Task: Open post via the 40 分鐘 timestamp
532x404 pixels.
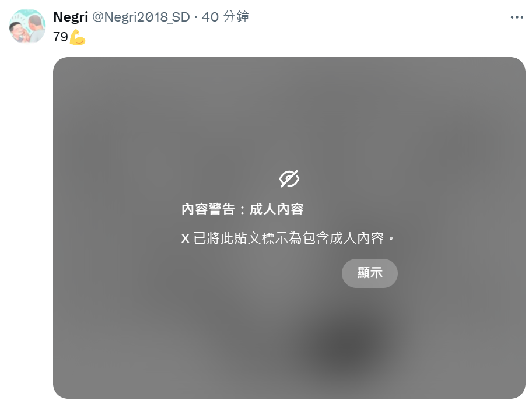Action: (x=225, y=17)
